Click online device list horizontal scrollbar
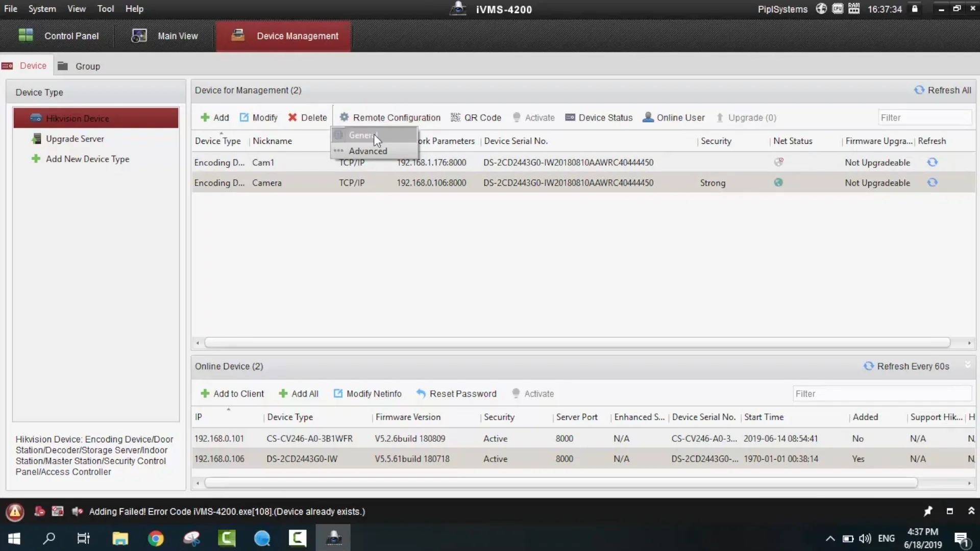This screenshot has width=980, height=551. [x=560, y=483]
